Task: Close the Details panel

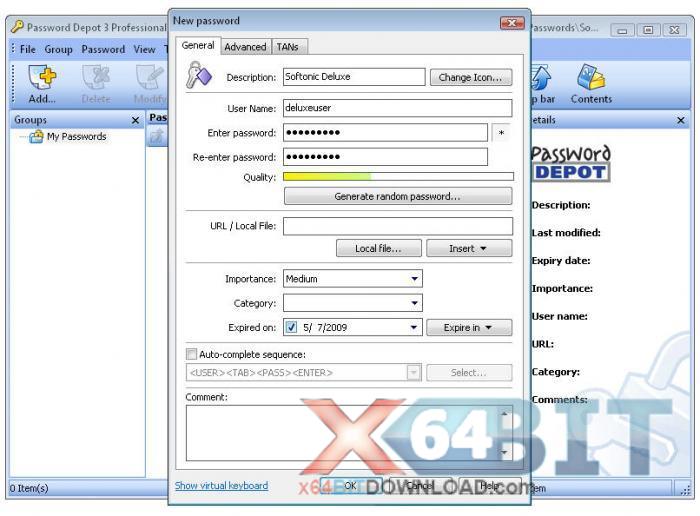Action: [680, 121]
